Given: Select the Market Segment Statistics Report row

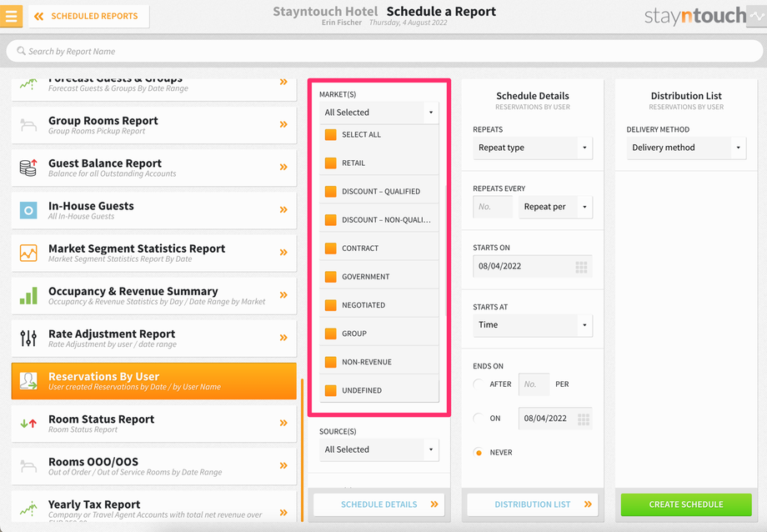Looking at the screenshot, I should (x=154, y=253).
